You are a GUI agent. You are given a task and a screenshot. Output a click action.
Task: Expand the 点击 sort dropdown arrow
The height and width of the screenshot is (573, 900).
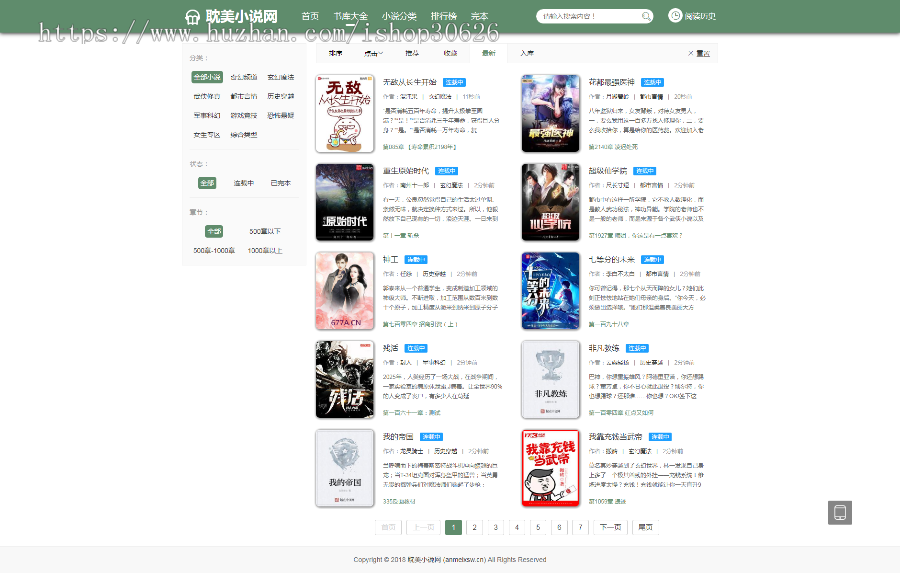(x=381, y=53)
